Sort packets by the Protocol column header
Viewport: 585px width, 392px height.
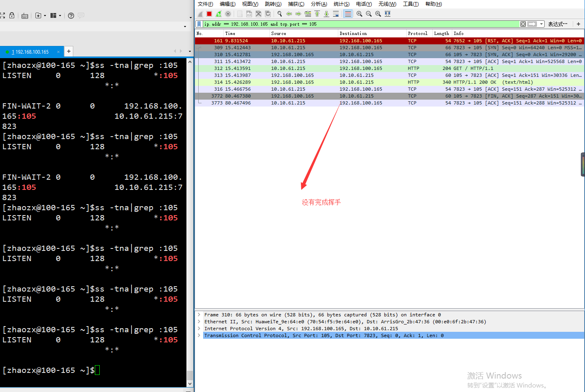pyautogui.click(x=419, y=33)
